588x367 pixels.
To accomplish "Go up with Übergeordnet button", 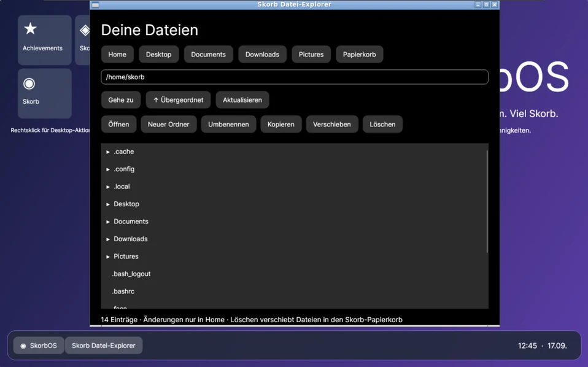I will click(x=178, y=100).
